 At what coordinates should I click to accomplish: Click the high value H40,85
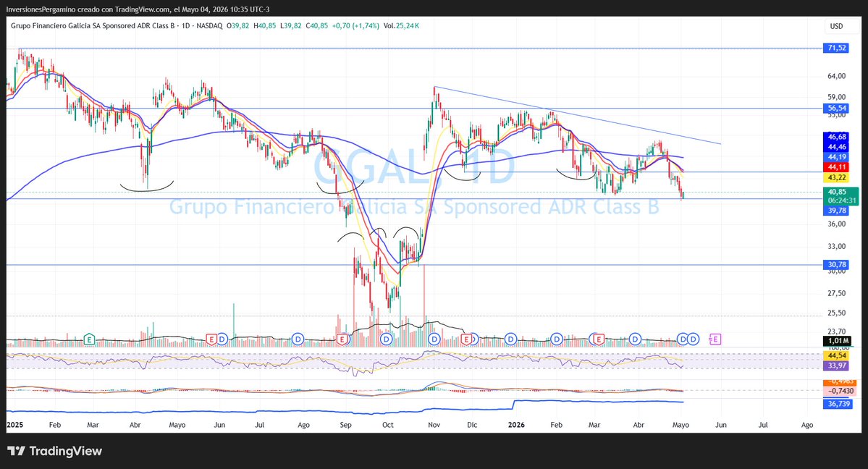pos(265,25)
